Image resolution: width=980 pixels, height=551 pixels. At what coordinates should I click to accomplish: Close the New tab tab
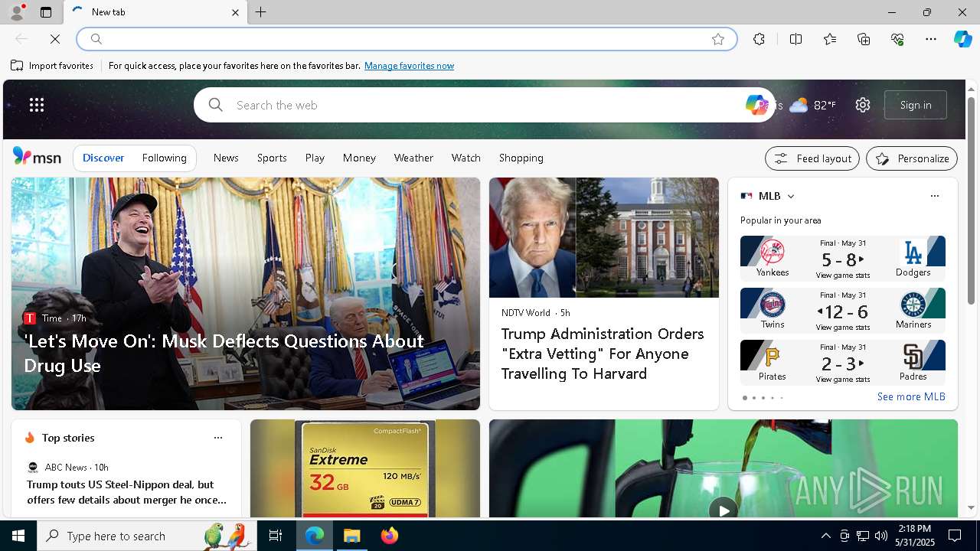click(x=235, y=12)
